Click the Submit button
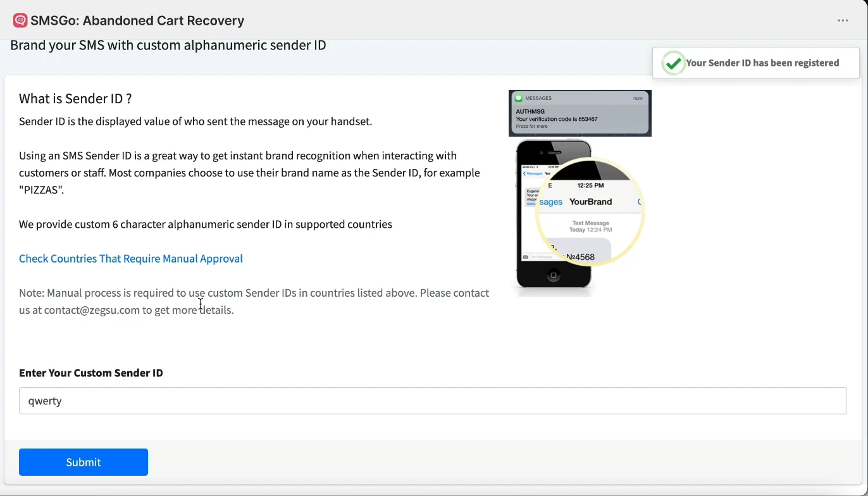The width and height of the screenshot is (868, 496). [x=84, y=462]
